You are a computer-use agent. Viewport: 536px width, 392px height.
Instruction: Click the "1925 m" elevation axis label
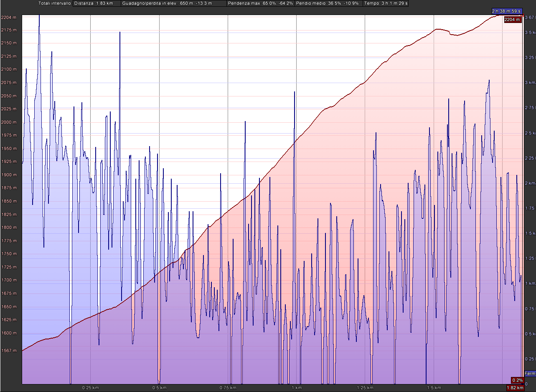9,162
